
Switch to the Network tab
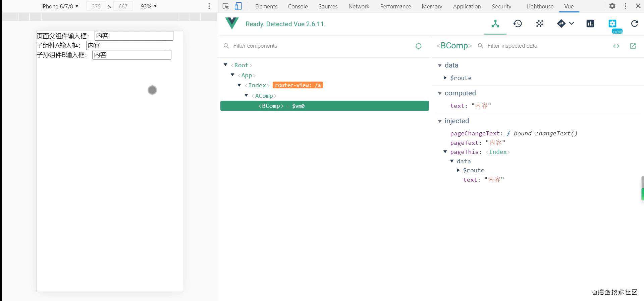359,6
